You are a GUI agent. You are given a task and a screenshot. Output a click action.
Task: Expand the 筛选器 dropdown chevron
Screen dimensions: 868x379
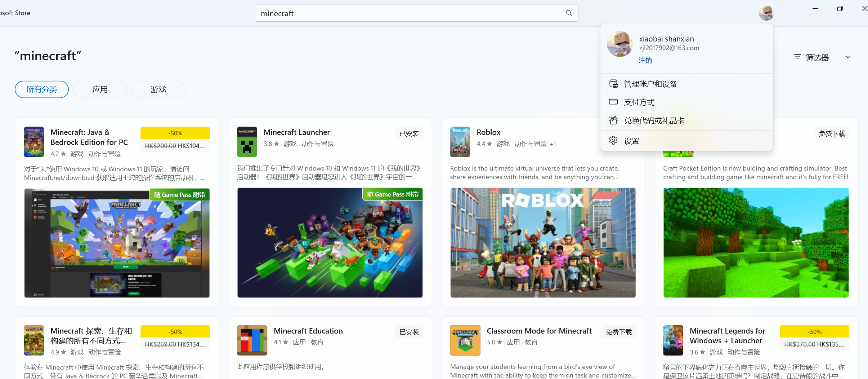(x=848, y=57)
